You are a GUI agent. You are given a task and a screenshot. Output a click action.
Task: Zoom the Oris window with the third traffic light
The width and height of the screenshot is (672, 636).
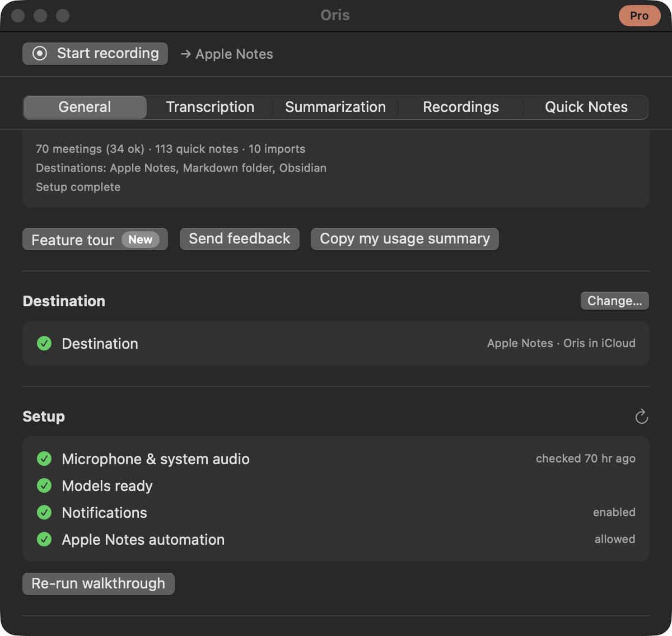(63, 16)
